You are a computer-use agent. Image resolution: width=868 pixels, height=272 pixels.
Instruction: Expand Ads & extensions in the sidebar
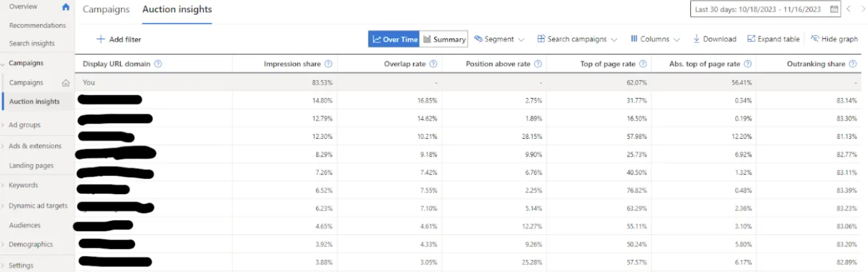3,147
